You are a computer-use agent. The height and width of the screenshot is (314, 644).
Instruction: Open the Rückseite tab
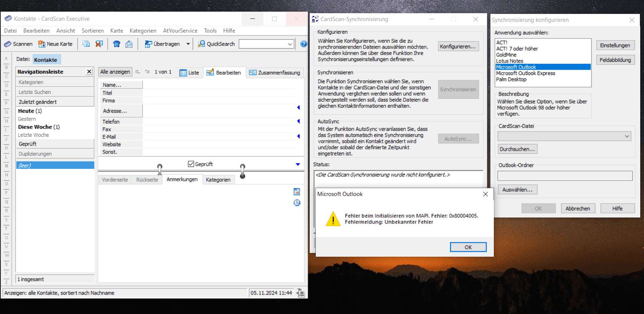pos(147,180)
